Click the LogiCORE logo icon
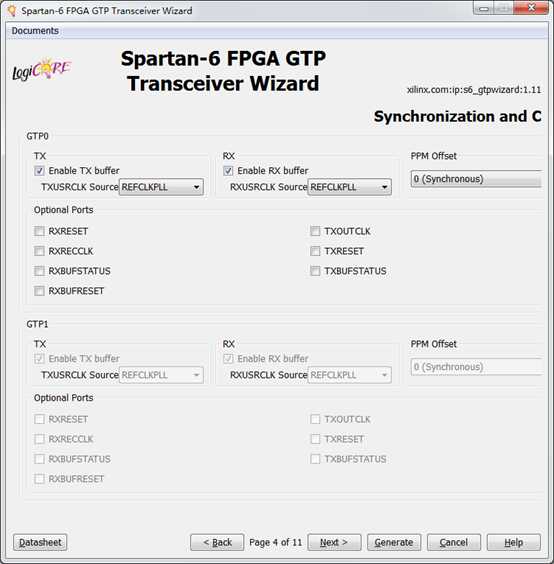The width and height of the screenshot is (554, 564). pyautogui.click(x=42, y=69)
